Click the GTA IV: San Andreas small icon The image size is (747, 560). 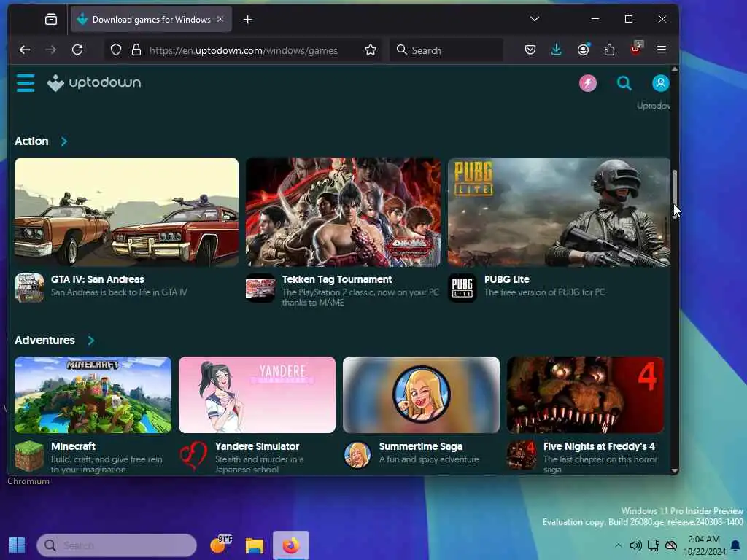click(29, 287)
